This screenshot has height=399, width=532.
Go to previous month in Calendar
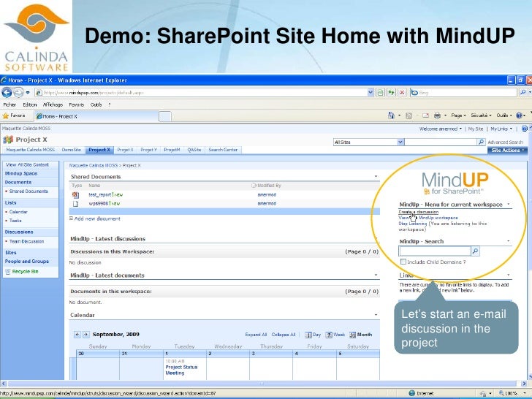77,335
